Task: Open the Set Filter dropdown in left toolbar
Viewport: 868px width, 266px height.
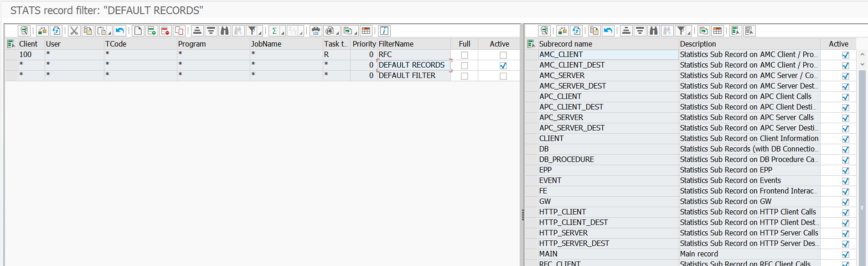Action: 260,32
